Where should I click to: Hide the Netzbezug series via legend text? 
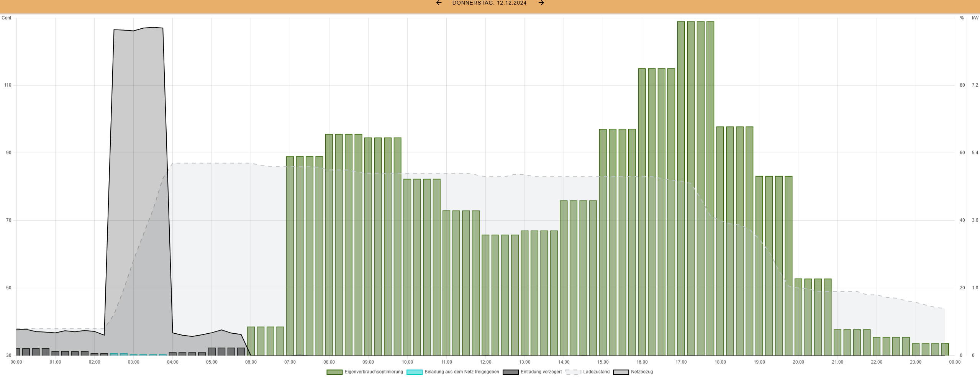click(642, 372)
